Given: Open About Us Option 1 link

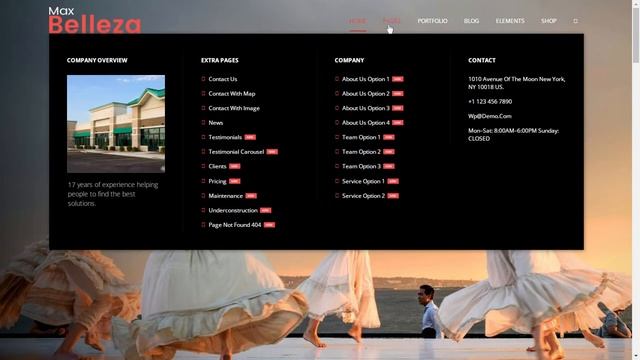Looking at the screenshot, I should [366, 79].
